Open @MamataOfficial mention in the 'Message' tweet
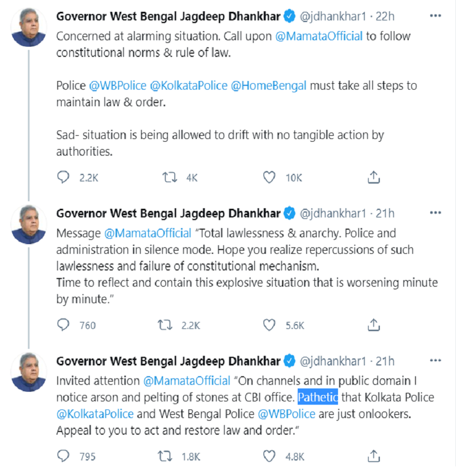 [147, 233]
